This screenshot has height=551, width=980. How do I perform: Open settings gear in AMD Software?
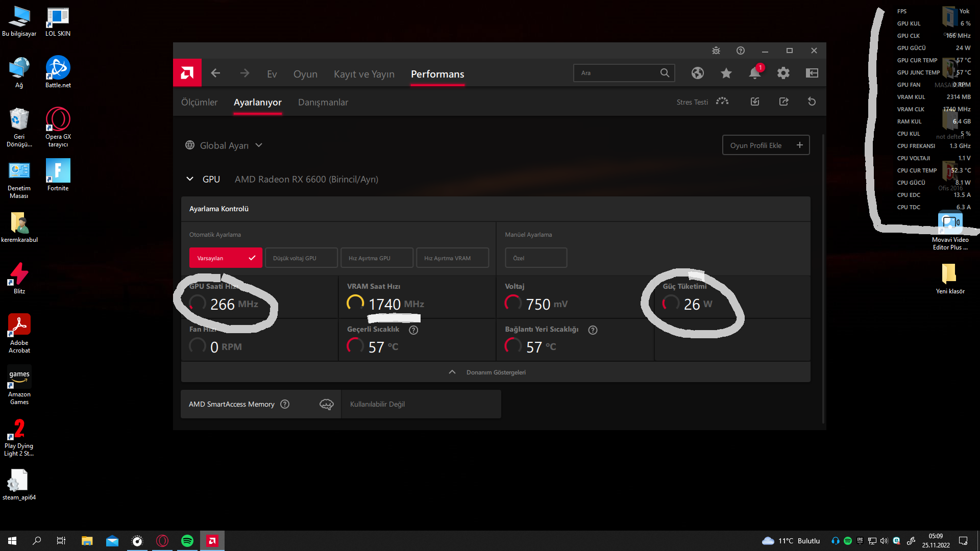coord(783,73)
